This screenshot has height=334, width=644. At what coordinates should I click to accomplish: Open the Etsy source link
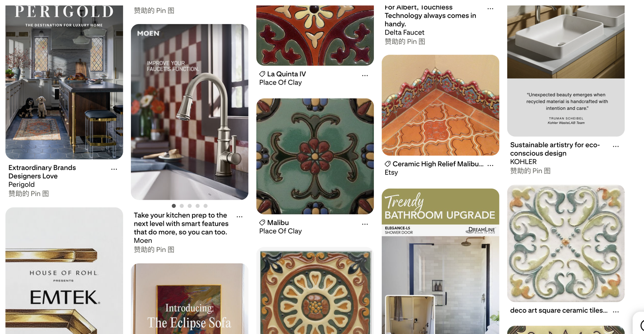tap(391, 172)
